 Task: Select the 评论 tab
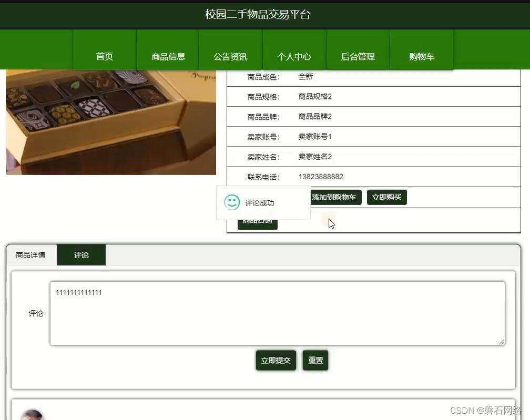[x=81, y=255]
